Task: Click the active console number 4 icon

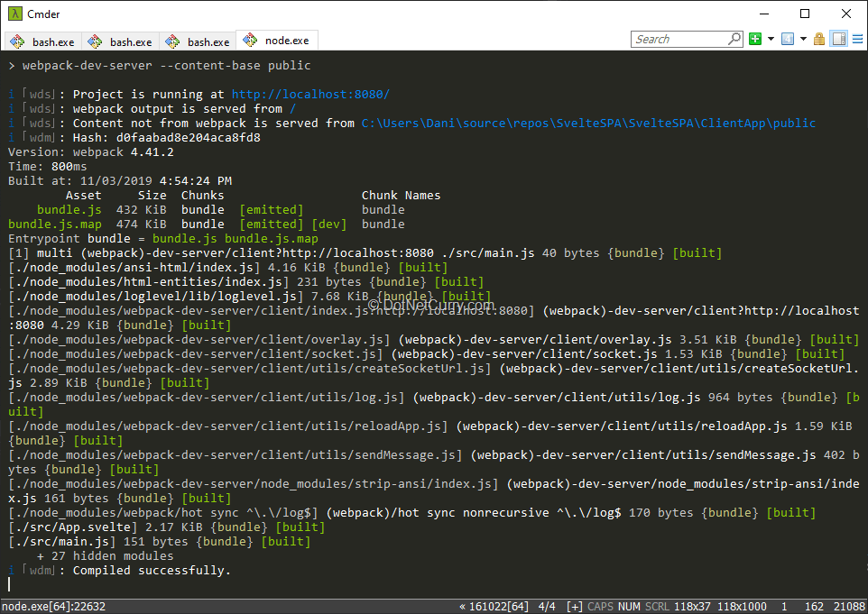Action: [788, 39]
